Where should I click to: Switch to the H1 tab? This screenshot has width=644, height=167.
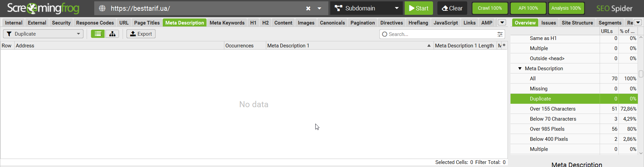(253, 23)
